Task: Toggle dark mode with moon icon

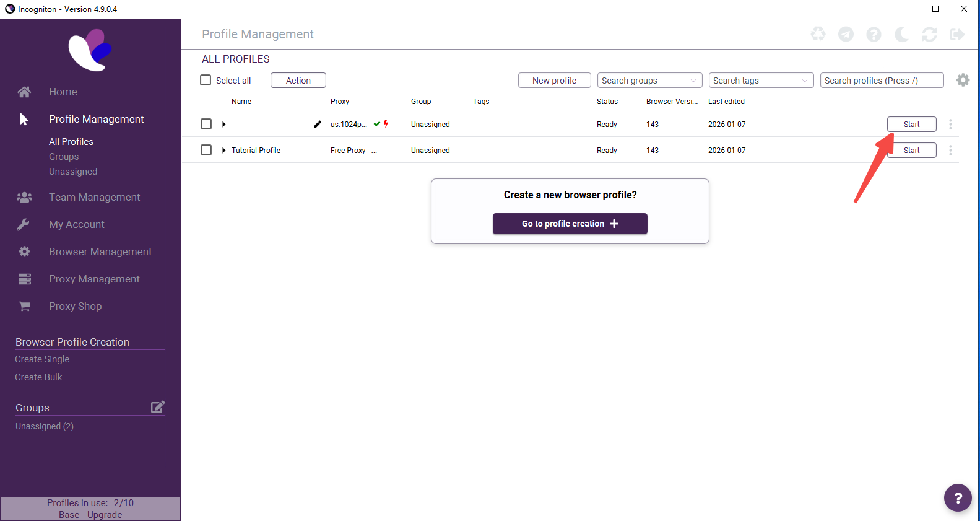Action: point(901,34)
